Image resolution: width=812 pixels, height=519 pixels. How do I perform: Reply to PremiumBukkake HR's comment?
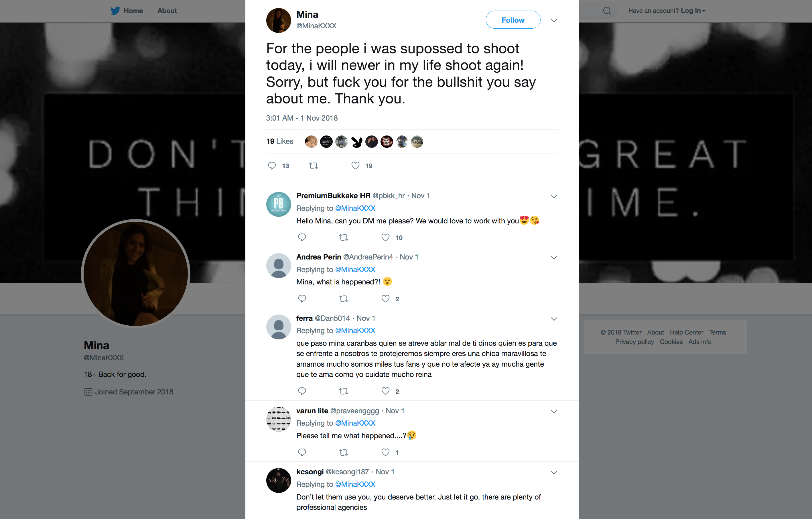302,237
